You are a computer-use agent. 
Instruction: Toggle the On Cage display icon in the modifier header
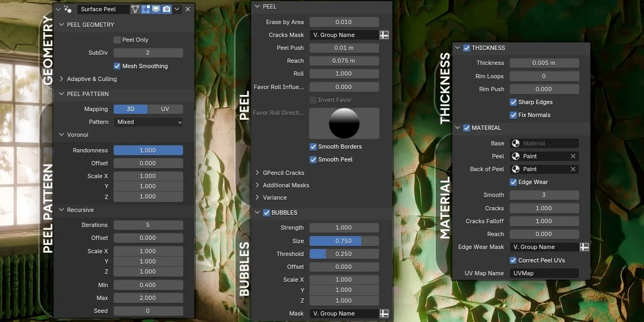[x=135, y=9]
